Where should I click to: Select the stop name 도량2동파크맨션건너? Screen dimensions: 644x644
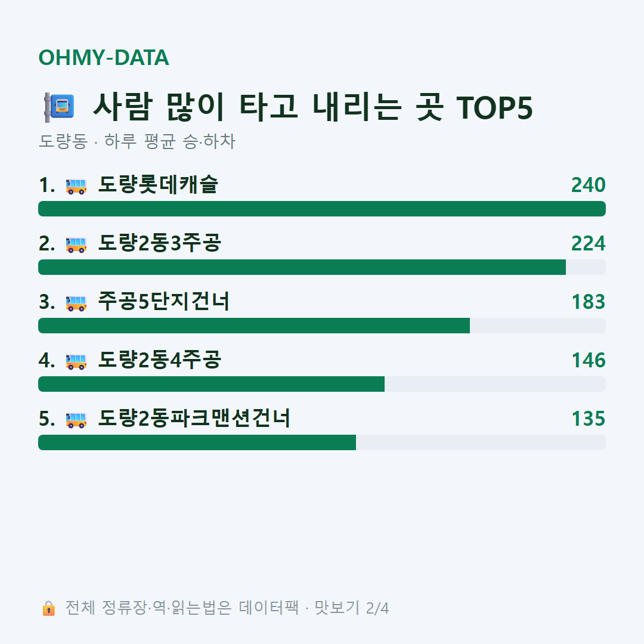(x=194, y=418)
